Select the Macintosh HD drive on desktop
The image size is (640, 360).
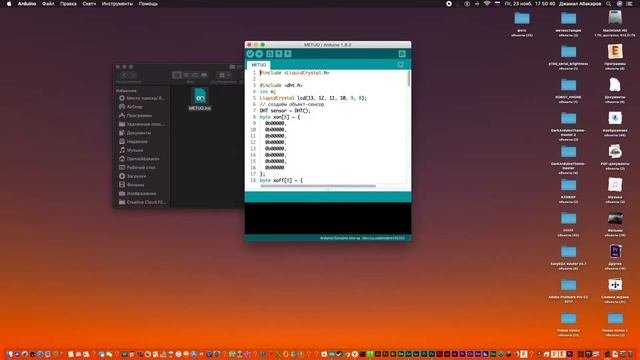[x=615, y=24]
